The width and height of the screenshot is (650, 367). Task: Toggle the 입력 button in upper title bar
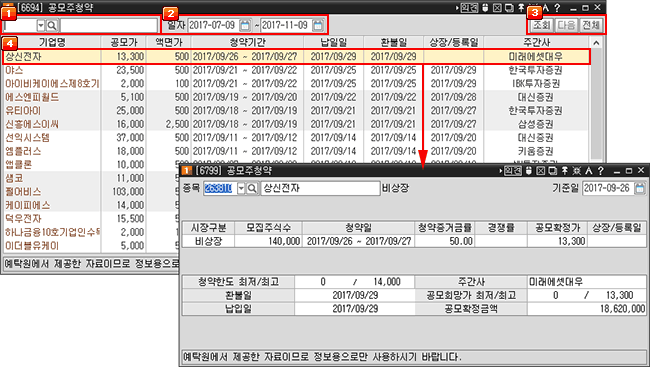tap(469, 7)
